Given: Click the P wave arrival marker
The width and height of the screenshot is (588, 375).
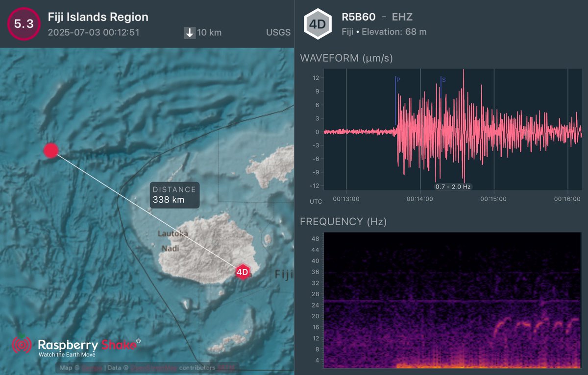Looking at the screenshot, I should click(396, 100).
